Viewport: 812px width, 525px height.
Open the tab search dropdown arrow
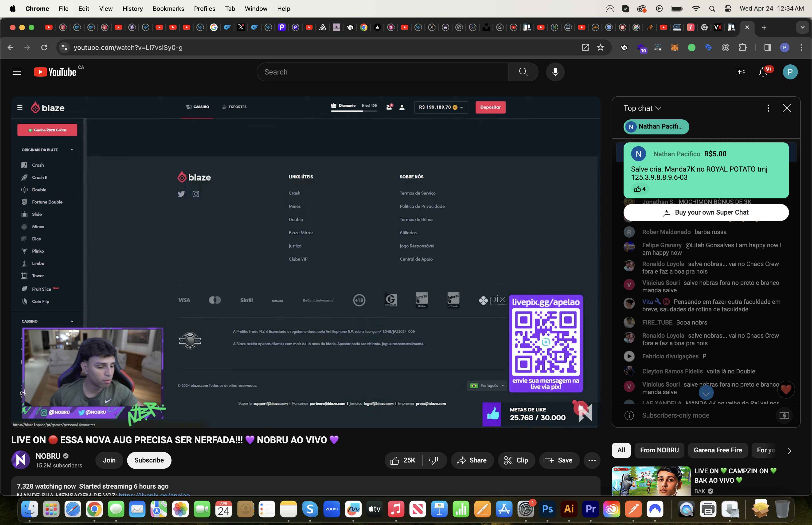tap(802, 27)
